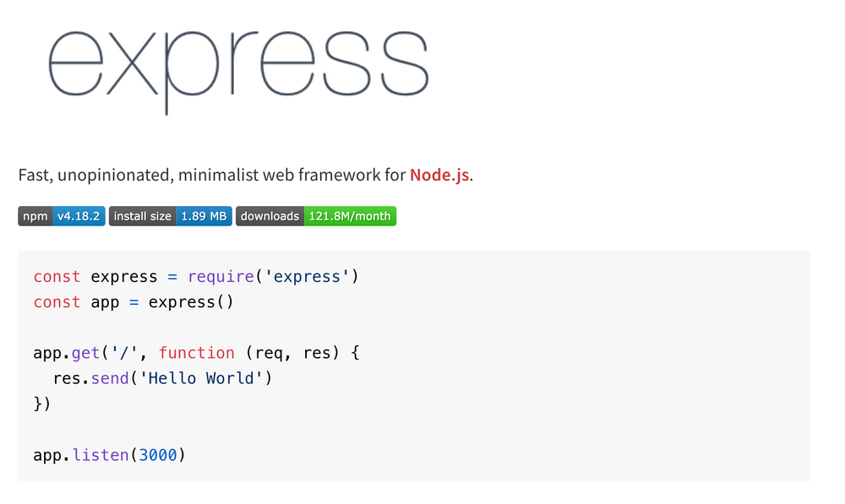Click the green 121.8M/month badge section
The image size is (845, 504).
[x=351, y=216]
